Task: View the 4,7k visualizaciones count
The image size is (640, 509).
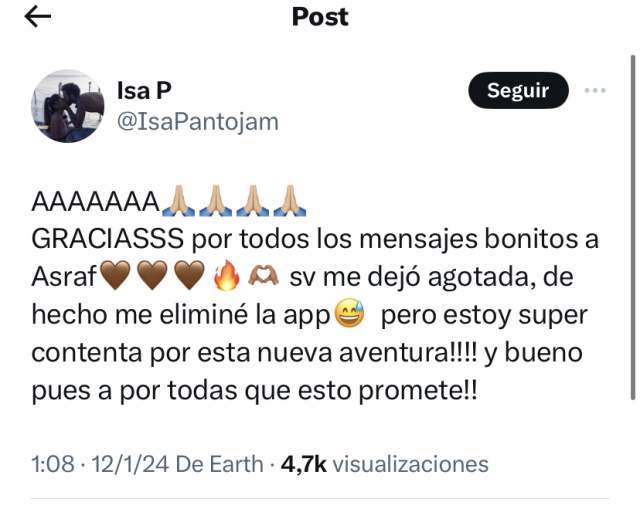Action: (x=384, y=464)
